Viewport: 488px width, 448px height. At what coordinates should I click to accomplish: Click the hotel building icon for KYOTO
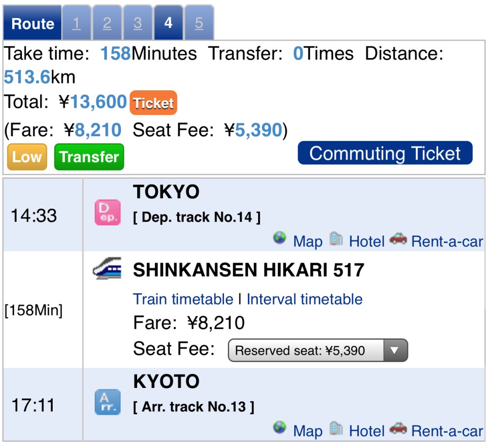pyautogui.click(x=336, y=428)
